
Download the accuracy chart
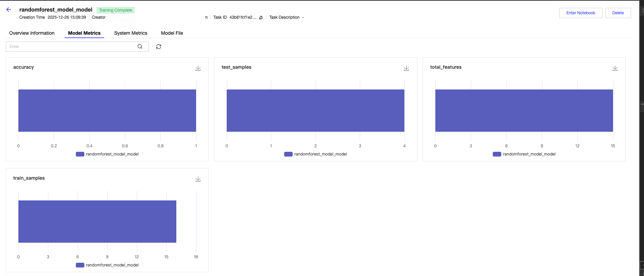(x=198, y=68)
